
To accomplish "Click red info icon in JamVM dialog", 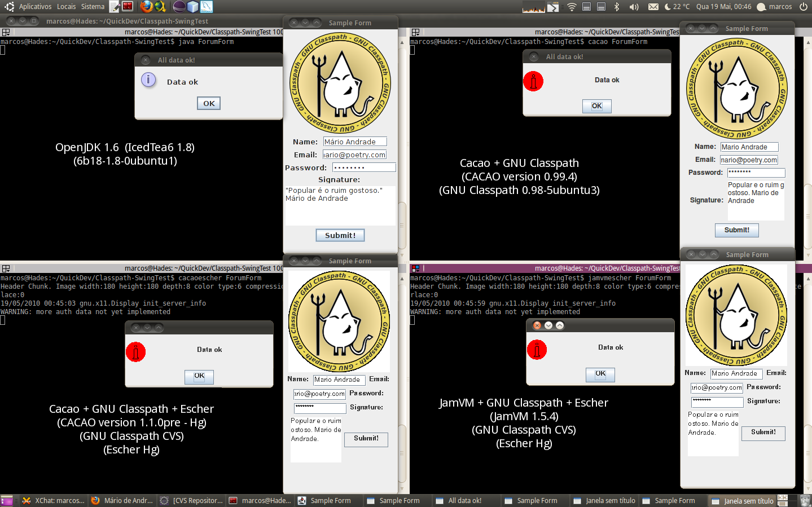I will [537, 350].
